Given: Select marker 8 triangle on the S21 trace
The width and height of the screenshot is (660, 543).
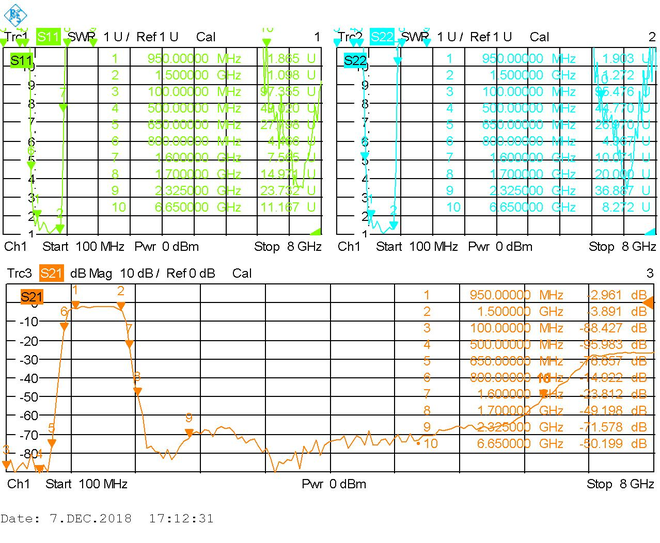Looking at the screenshot, I should pyautogui.click(x=137, y=391).
